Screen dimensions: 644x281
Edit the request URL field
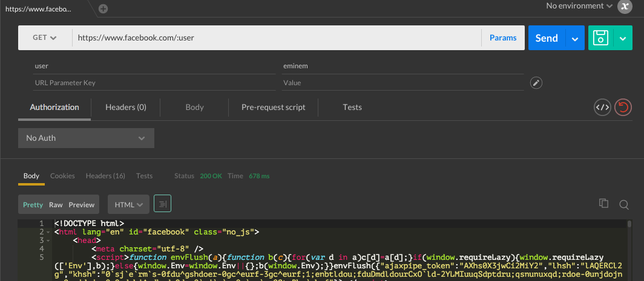pos(277,37)
